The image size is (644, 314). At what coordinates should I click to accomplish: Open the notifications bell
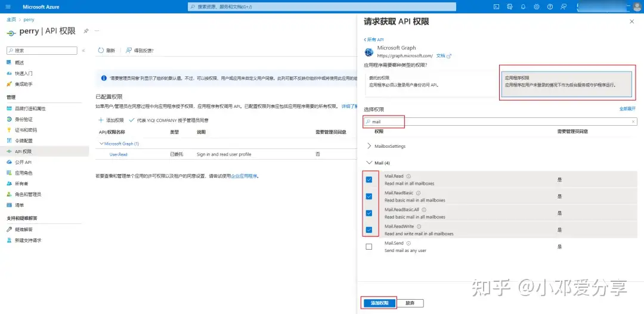[524, 7]
